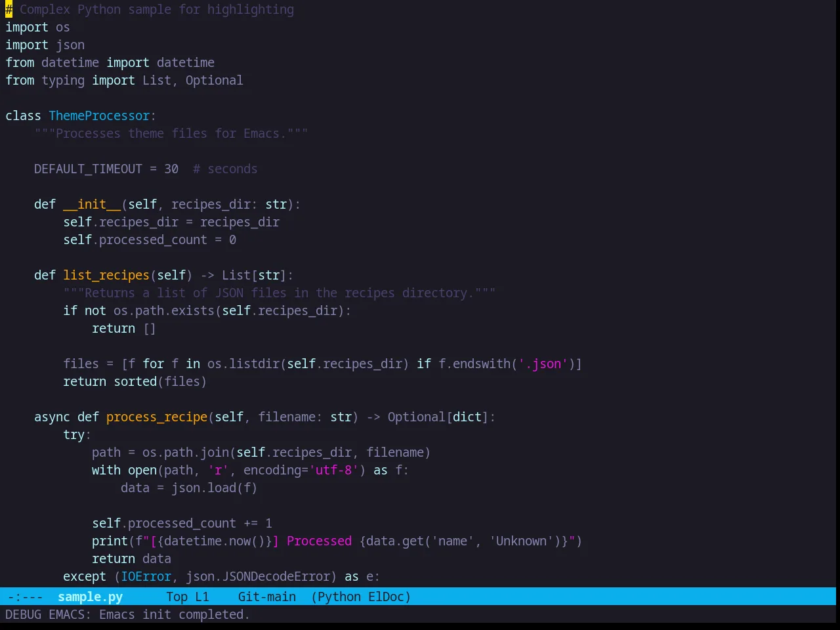Click the sample.py buffer name in mode line
This screenshot has width=840, height=630.
pos(90,597)
